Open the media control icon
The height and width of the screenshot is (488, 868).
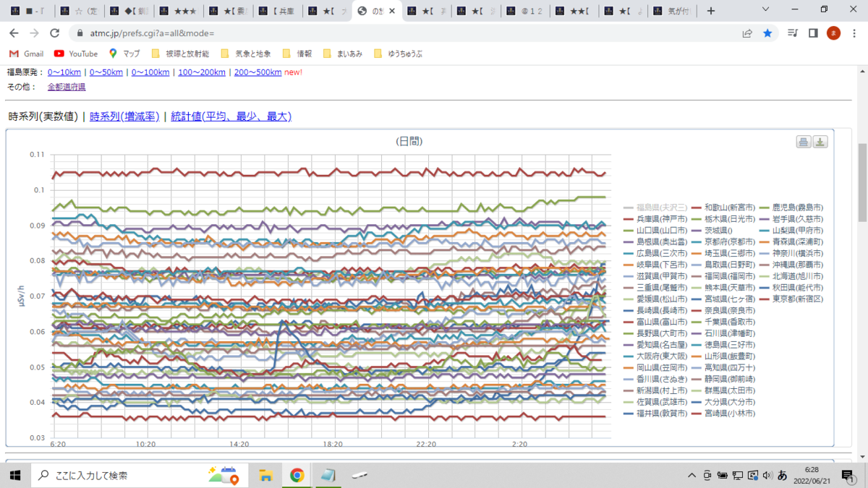point(793,33)
